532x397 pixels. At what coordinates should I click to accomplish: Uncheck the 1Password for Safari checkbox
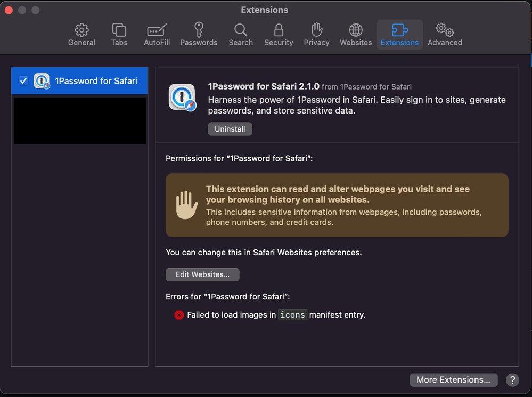(x=23, y=81)
